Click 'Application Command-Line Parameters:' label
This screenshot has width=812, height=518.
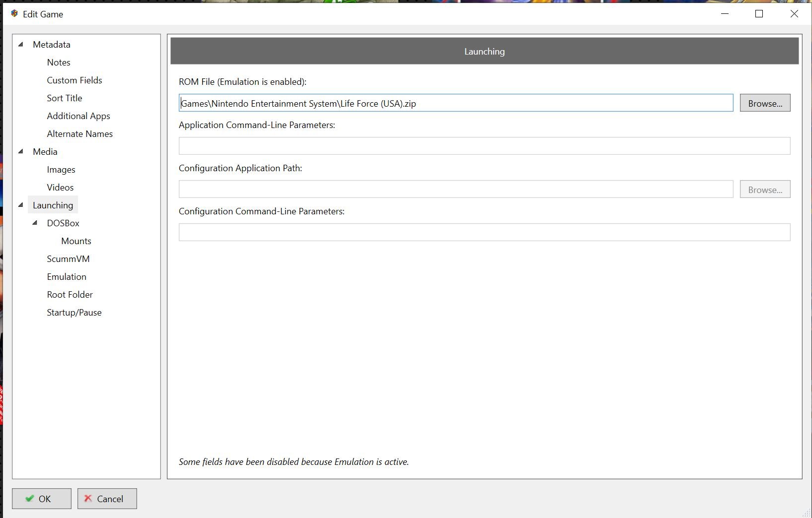[257, 125]
